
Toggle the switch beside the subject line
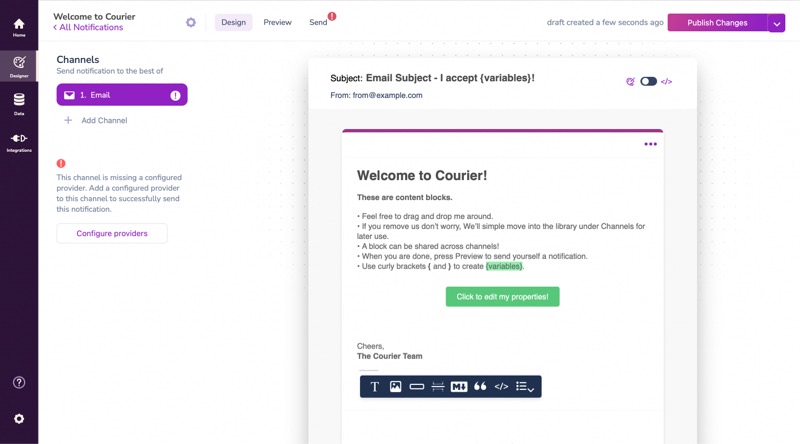[x=648, y=82]
